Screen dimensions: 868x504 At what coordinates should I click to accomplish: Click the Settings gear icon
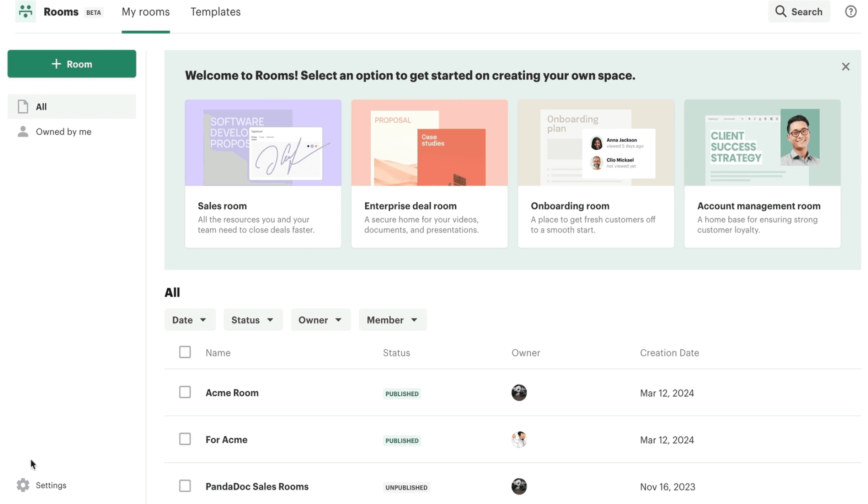23,485
